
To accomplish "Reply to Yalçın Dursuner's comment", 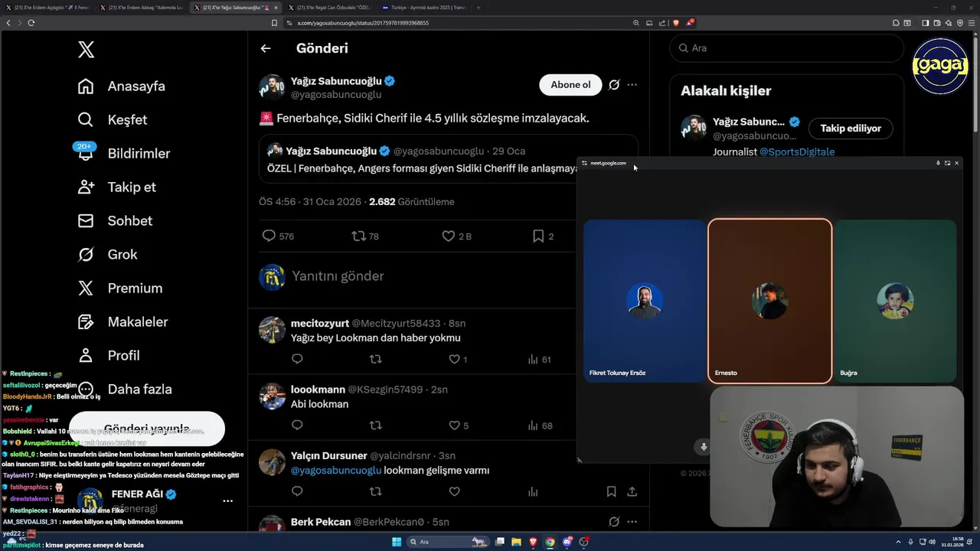I will click(x=297, y=491).
